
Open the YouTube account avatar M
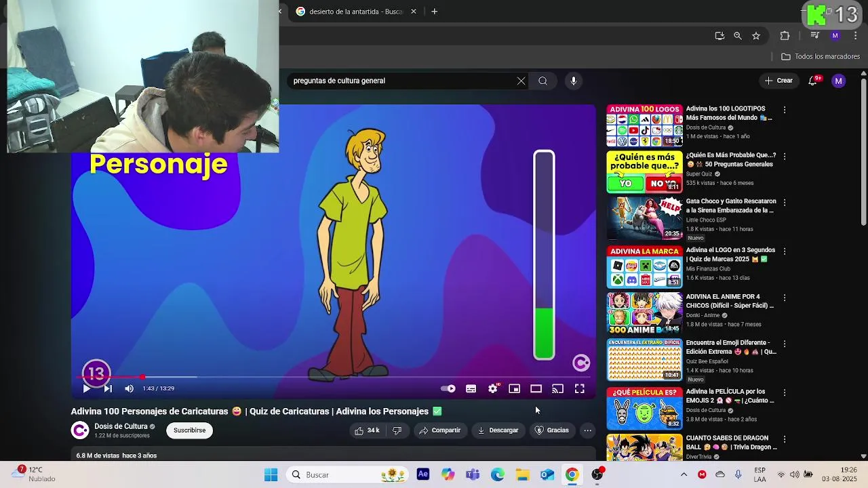click(839, 81)
